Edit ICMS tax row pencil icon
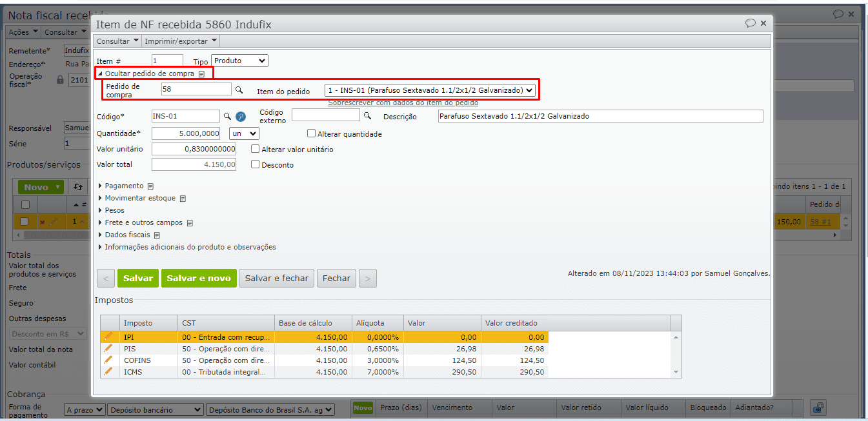868x421 pixels. [108, 371]
